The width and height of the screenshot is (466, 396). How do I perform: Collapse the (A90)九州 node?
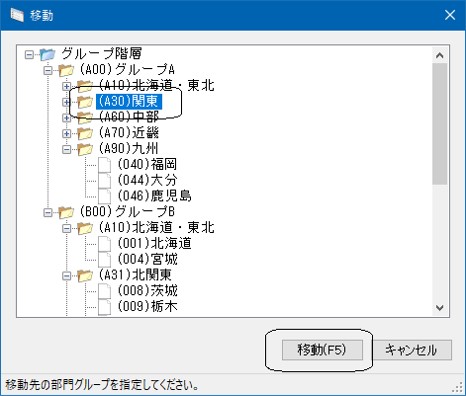point(67,149)
